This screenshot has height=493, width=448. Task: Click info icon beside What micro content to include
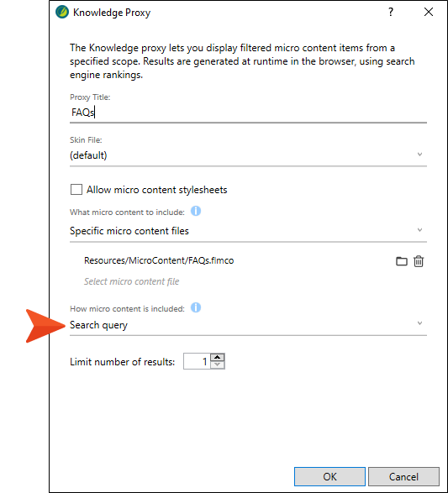pyautogui.click(x=196, y=211)
